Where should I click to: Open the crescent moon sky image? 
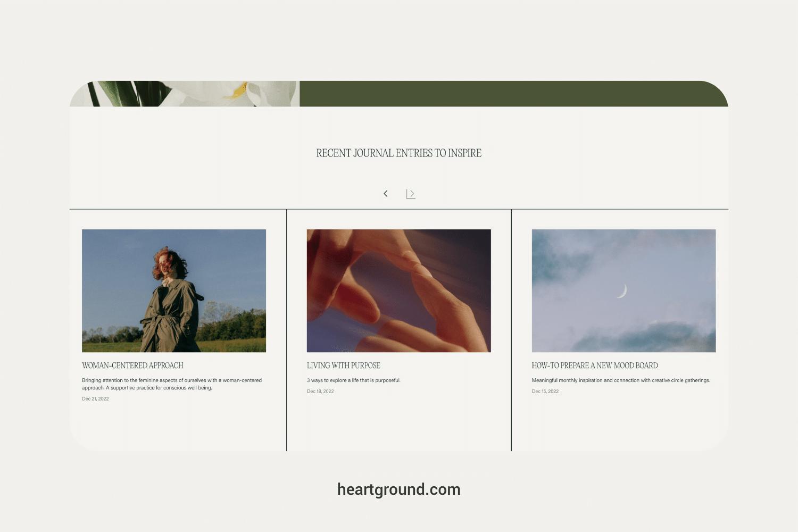click(x=624, y=290)
